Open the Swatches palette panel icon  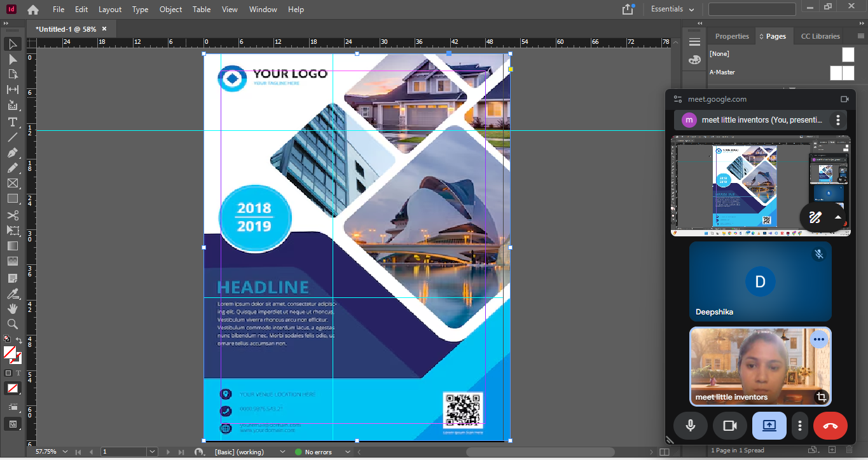pyautogui.click(x=694, y=59)
